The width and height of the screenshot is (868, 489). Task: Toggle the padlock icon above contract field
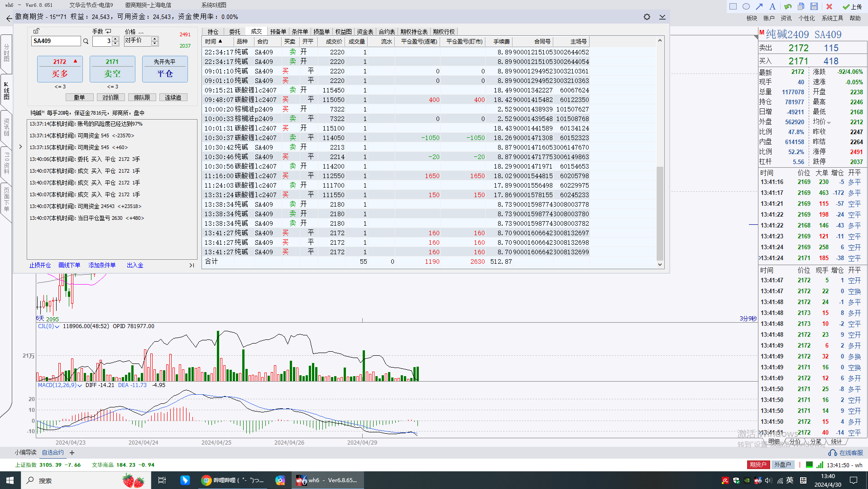[x=36, y=31]
